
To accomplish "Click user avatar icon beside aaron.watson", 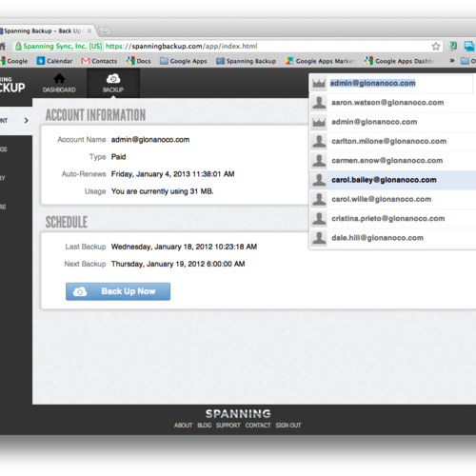I will point(319,103).
